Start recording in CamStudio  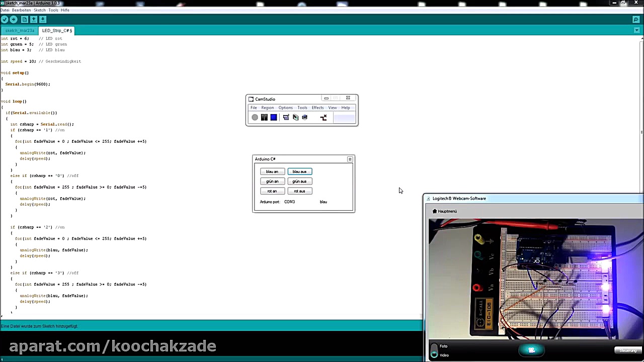[255, 117]
